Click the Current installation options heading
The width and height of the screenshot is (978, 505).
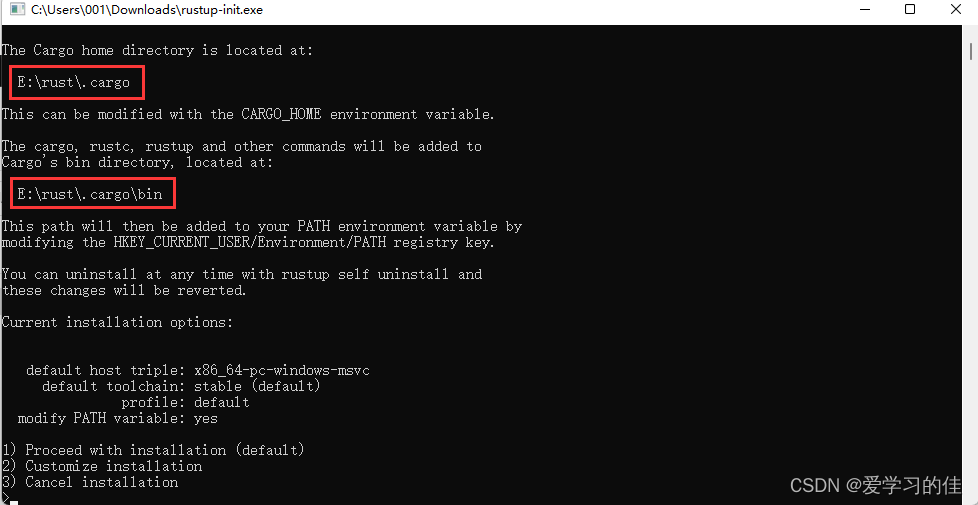tap(117, 322)
